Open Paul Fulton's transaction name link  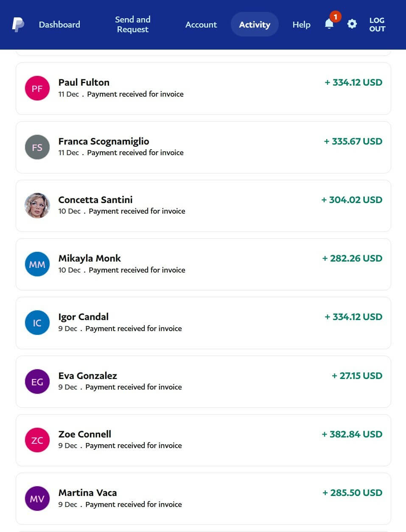click(84, 82)
